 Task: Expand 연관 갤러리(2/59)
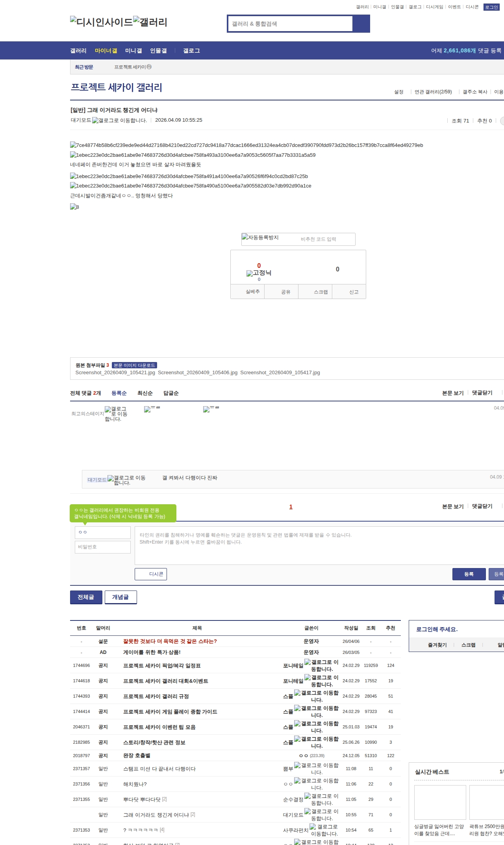433,92
